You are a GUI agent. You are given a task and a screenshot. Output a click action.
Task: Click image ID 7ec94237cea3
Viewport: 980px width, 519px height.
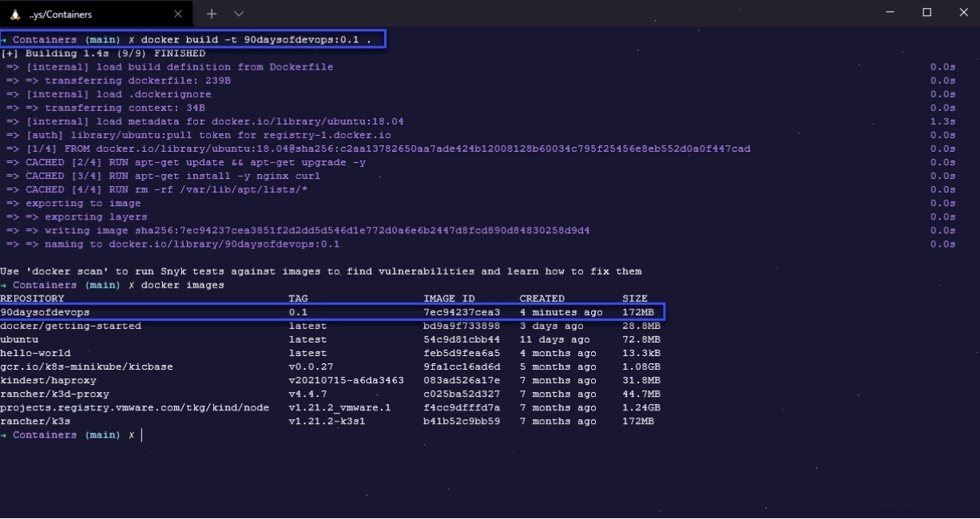pyautogui.click(x=462, y=311)
